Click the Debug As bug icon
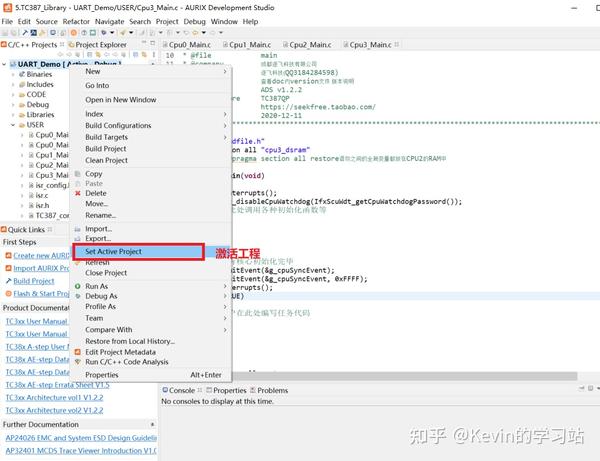Screen dimensions: 600x461 [78, 296]
